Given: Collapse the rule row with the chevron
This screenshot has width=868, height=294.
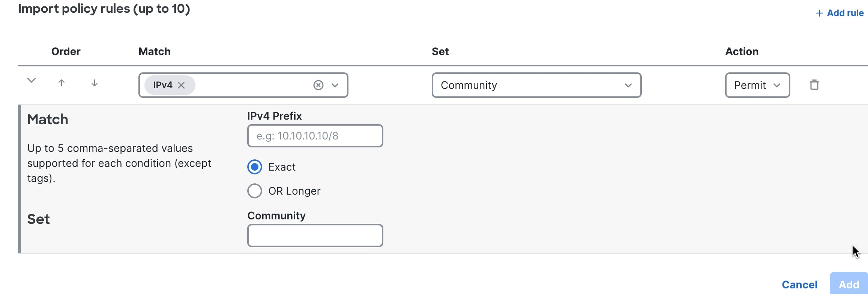Looking at the screenshot, I should [x=32, y=80].
